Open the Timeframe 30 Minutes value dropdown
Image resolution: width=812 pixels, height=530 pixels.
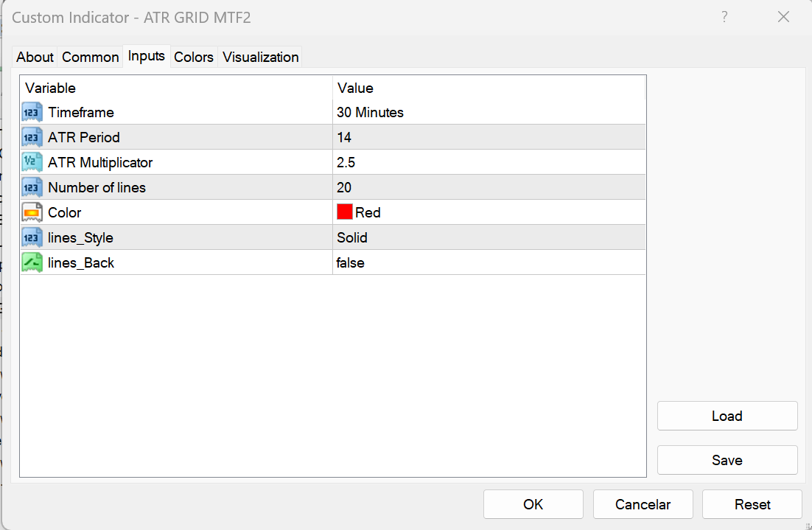[x=371, y=113]
